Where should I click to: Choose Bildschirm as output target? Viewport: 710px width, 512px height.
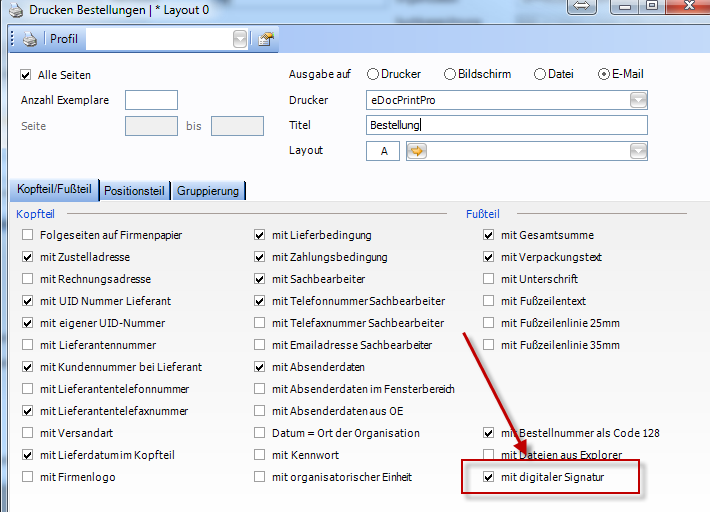[450, 74]
